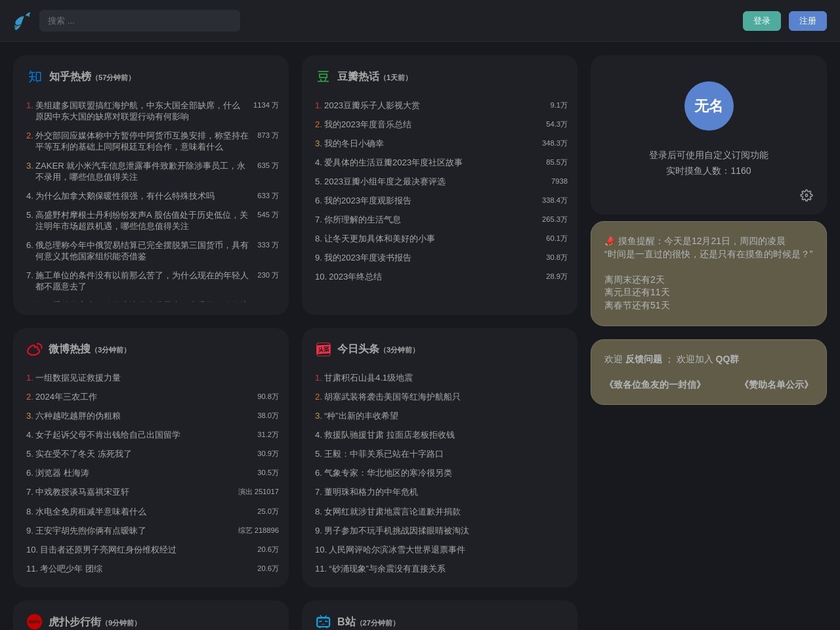
Task: Open the 2023豆瓣乐子人影视大赏 topic
Action: pos(372,105)
